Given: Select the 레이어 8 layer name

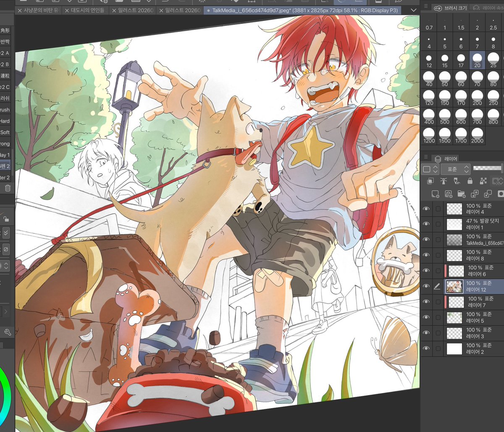Looking at the screenshot, I should (475, 259).
